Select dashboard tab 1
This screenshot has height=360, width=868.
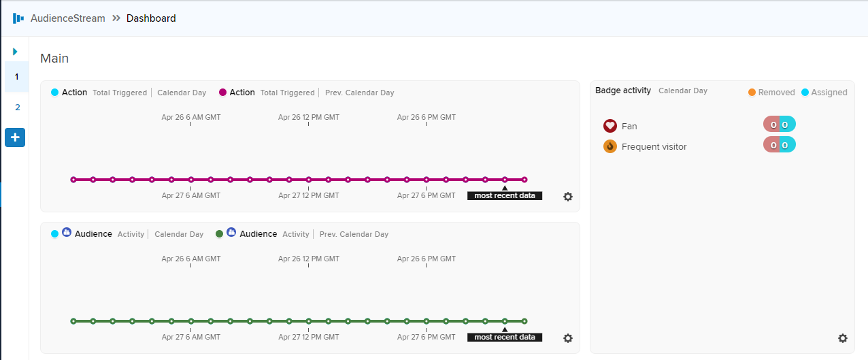pos(17,76)
